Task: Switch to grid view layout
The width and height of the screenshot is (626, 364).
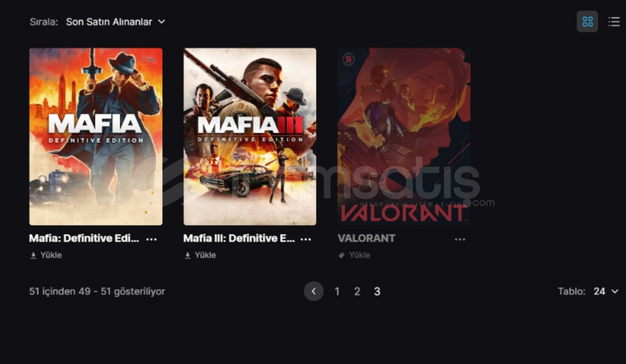Action: 588,22
